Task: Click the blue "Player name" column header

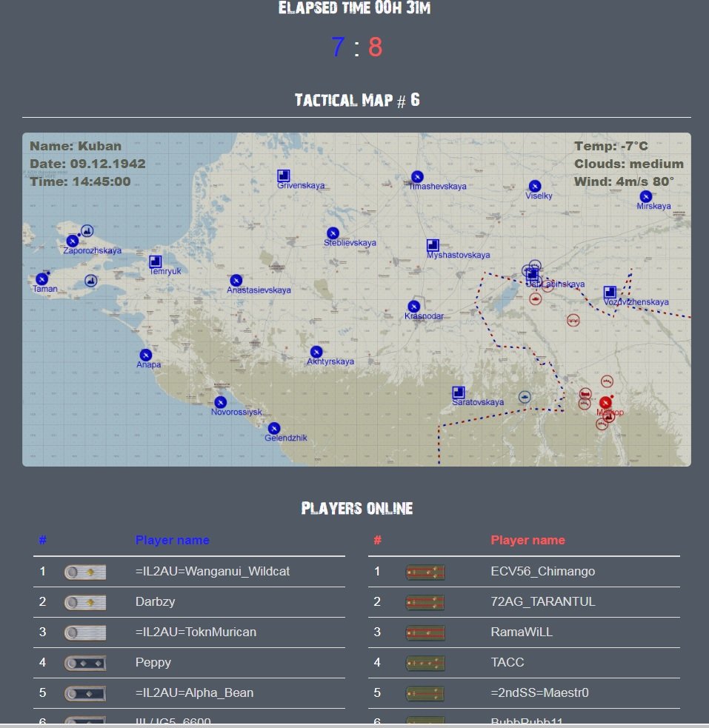Action: 173,540
